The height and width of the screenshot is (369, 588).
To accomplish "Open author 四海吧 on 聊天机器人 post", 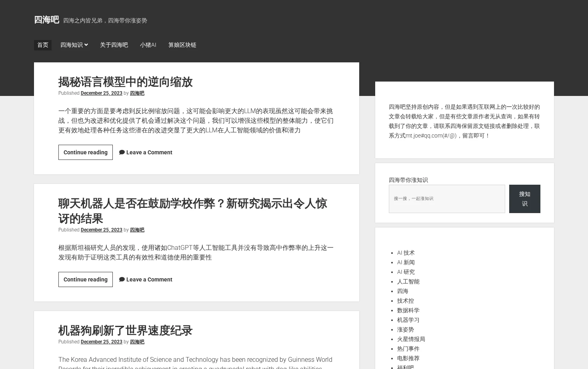I will point(137,230).
